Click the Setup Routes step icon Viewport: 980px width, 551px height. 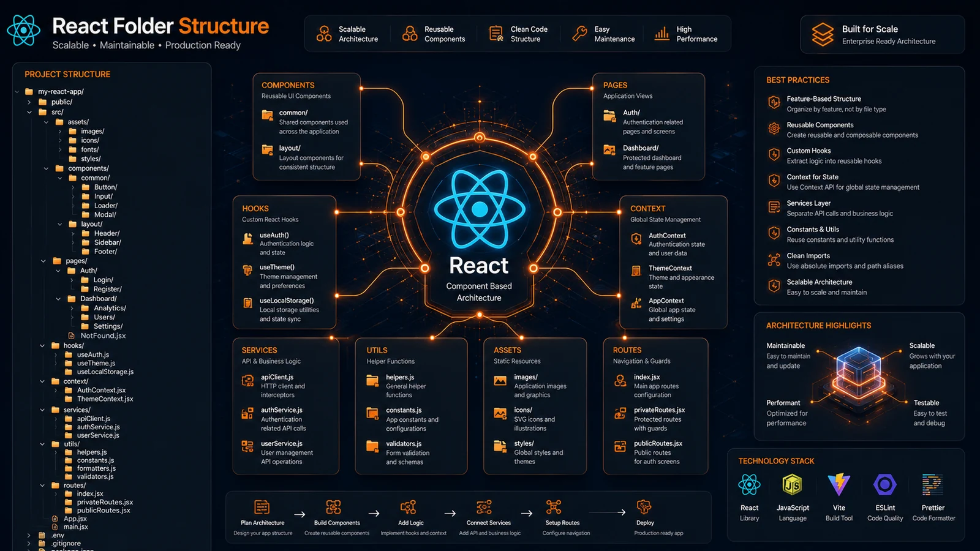[x=554, y=508]
